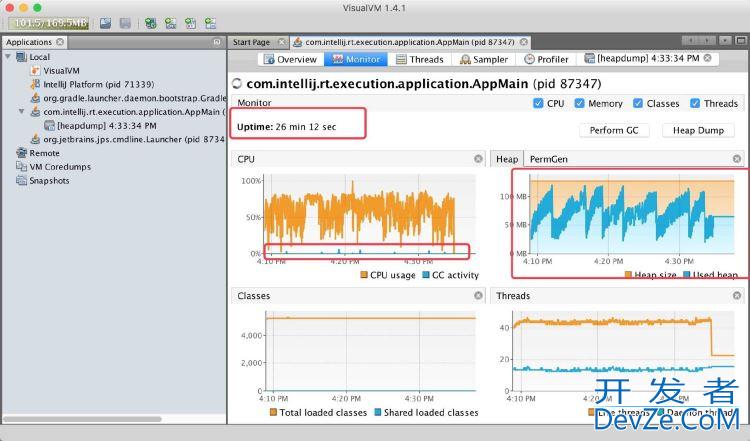
Task: Close the Start Page tab
Action: (282, 42)
